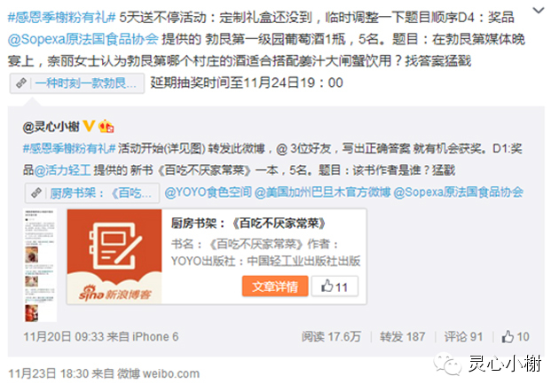Open @Sopexa原法国食品协会 mention in main post

point(83,39)
